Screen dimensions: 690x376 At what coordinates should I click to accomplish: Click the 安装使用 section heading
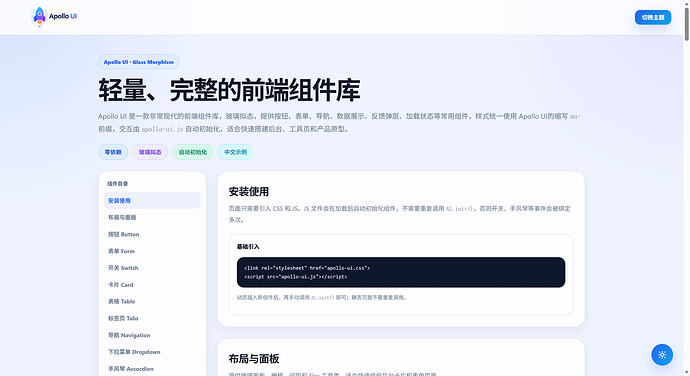(x=249, y=192)
